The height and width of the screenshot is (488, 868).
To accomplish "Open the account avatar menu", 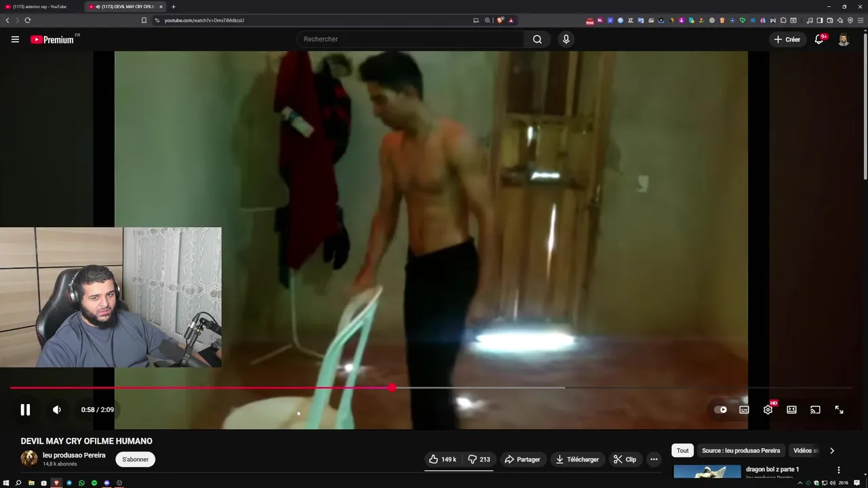I will pyautogui.click(x=844, y=39).
